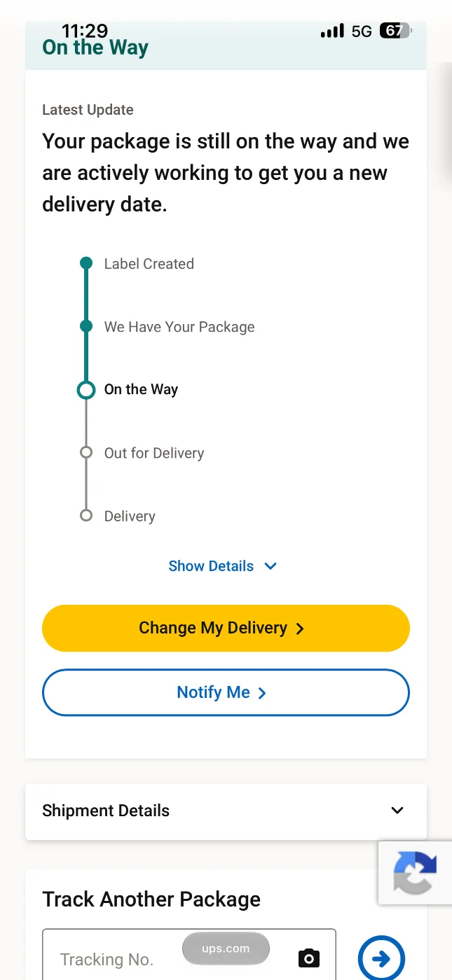
Task: Open Change My Delivery
Action: point(226,628)
